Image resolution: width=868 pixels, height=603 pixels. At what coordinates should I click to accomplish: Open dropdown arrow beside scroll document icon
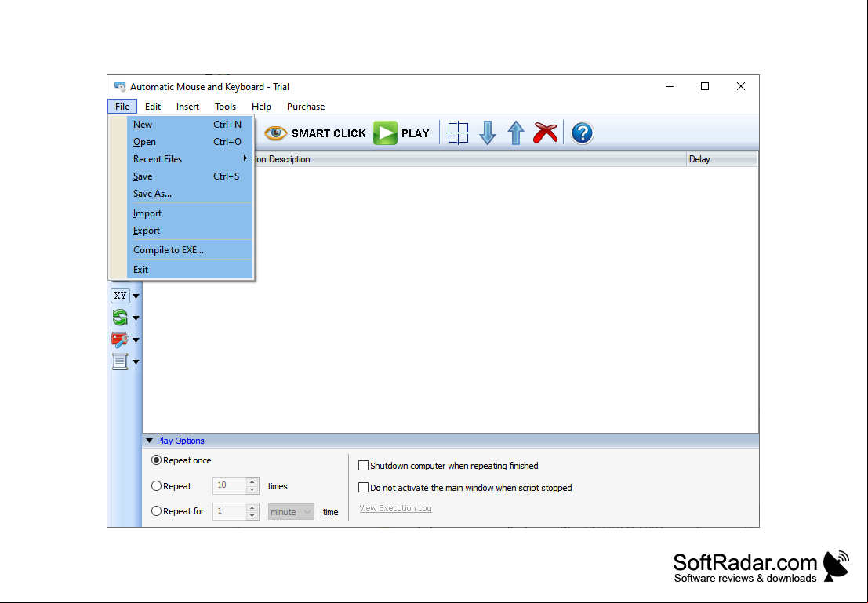pos(136,362)
